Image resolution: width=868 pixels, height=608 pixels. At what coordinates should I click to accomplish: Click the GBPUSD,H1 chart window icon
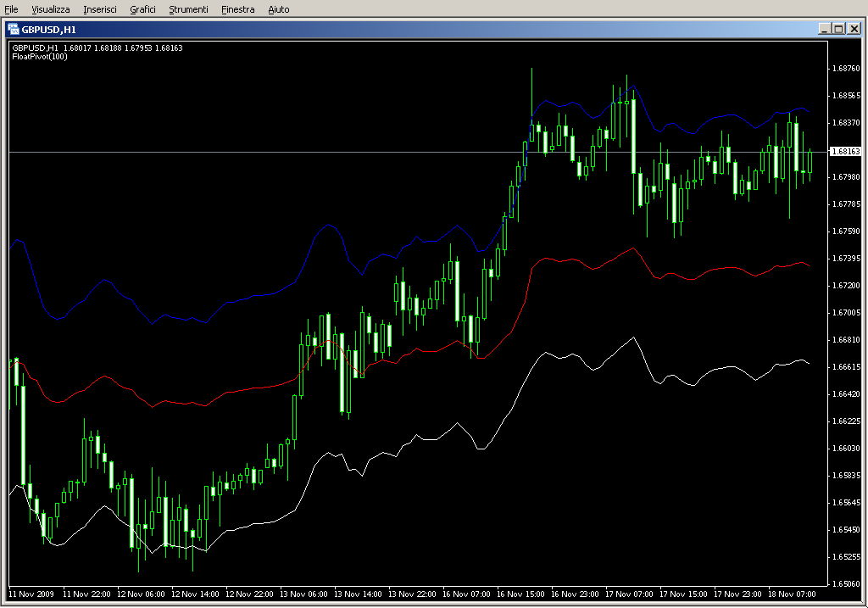coord(14,29)
